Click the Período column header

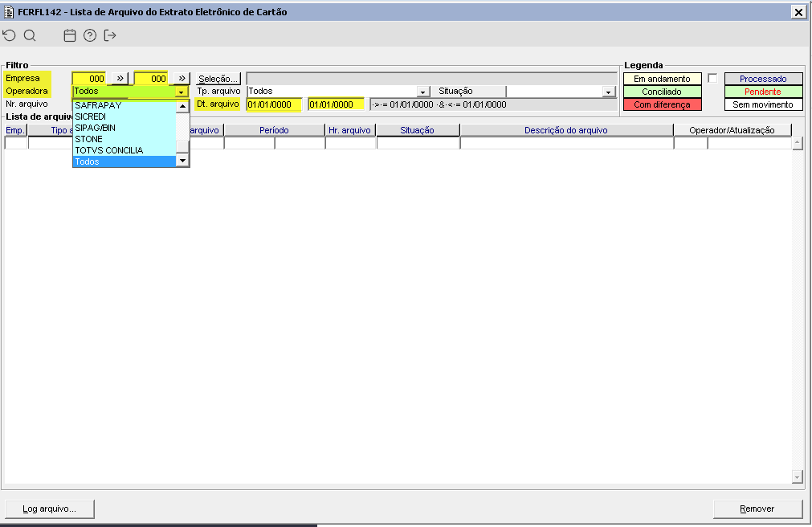(x=275, y=130)
